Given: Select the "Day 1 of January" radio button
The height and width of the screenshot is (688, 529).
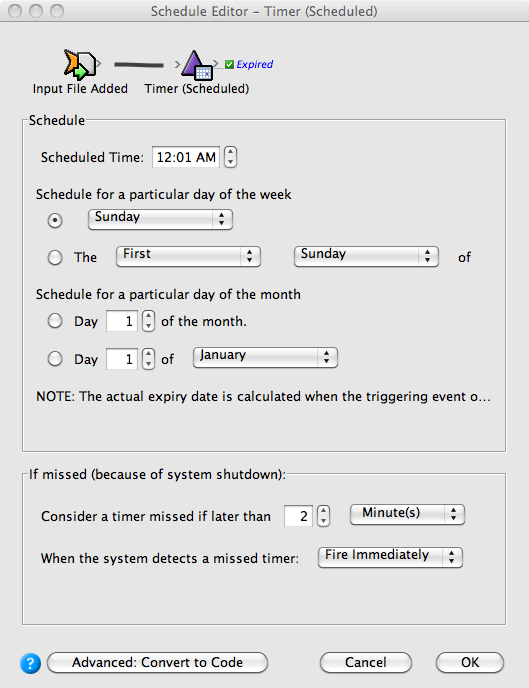Looking at the screenshot, I should [55, 359].
